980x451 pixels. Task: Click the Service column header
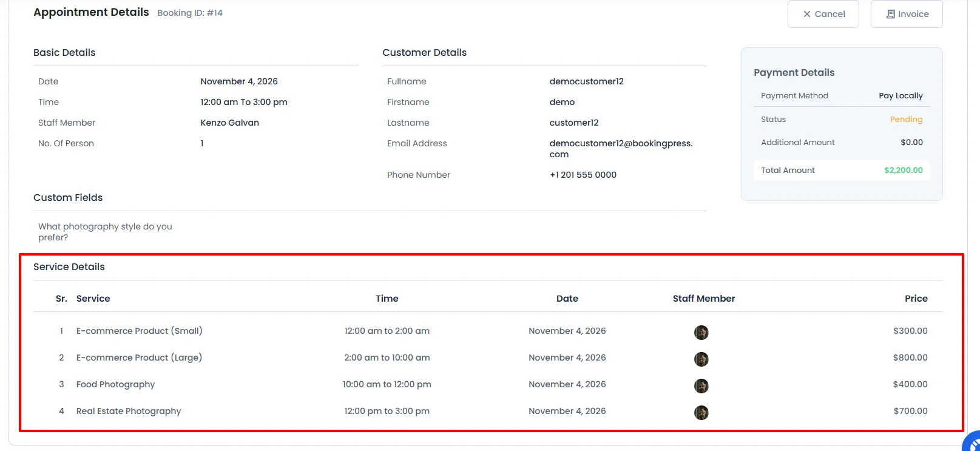[x=93, y=299]
